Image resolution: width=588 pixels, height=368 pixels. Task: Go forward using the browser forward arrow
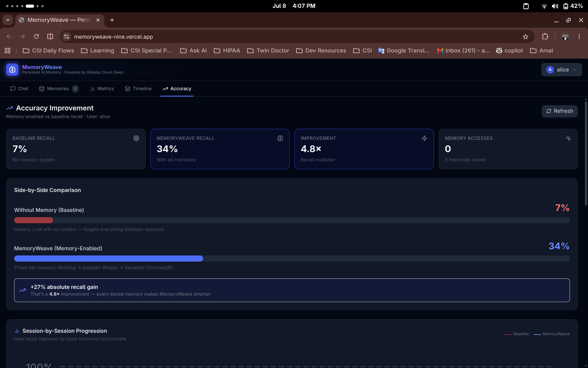click(22, 36)
